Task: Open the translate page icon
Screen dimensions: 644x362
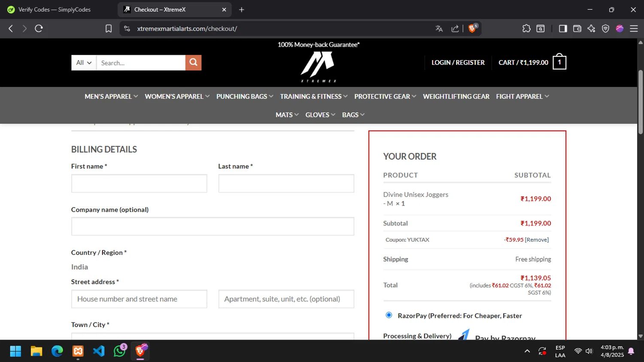Action: (439, 28)
